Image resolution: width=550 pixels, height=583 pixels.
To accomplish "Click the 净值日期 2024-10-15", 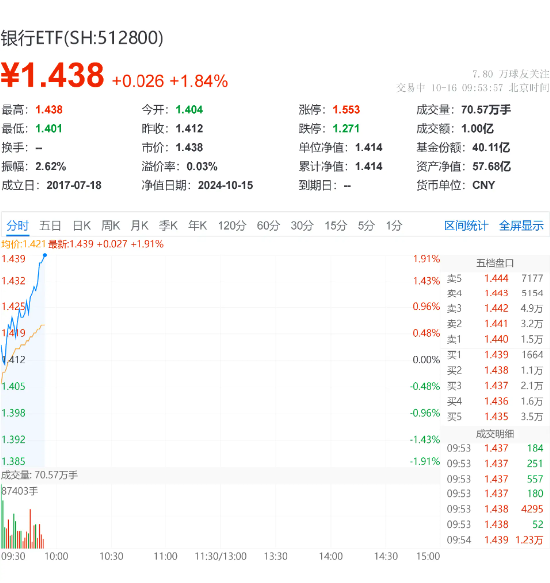I will point(225,185).
